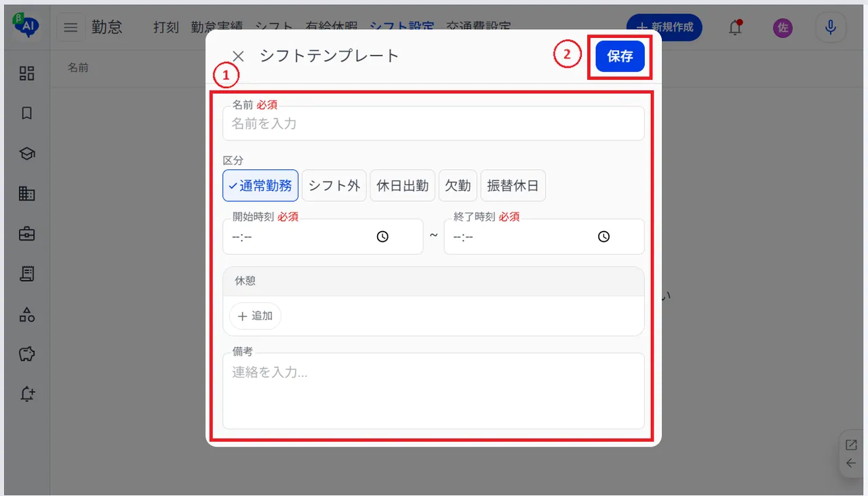Activate the microphone voice input button

click(x=830, y=27)
